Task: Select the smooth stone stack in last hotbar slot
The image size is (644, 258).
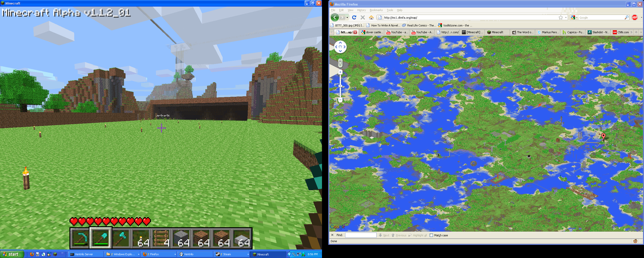Action: tap(242, 238)
